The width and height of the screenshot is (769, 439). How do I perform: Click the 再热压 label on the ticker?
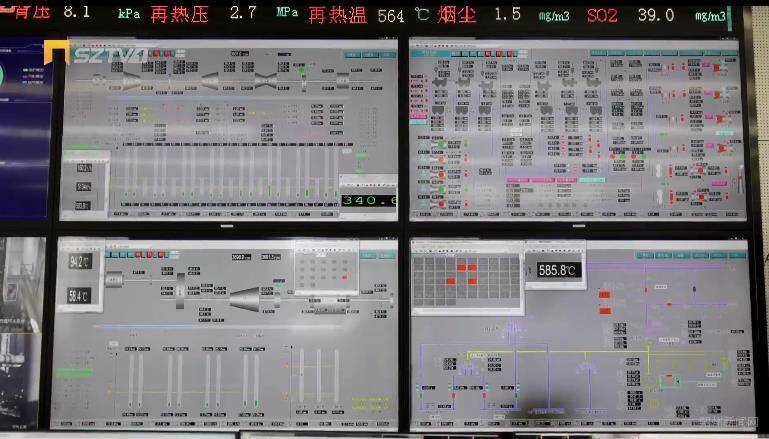coord(179,14)
